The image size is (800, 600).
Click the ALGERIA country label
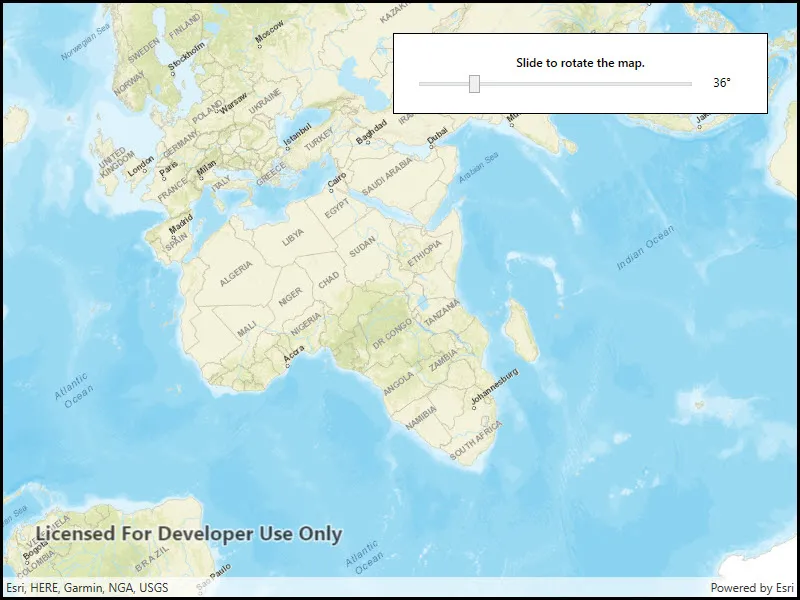[x=236, y=273]
